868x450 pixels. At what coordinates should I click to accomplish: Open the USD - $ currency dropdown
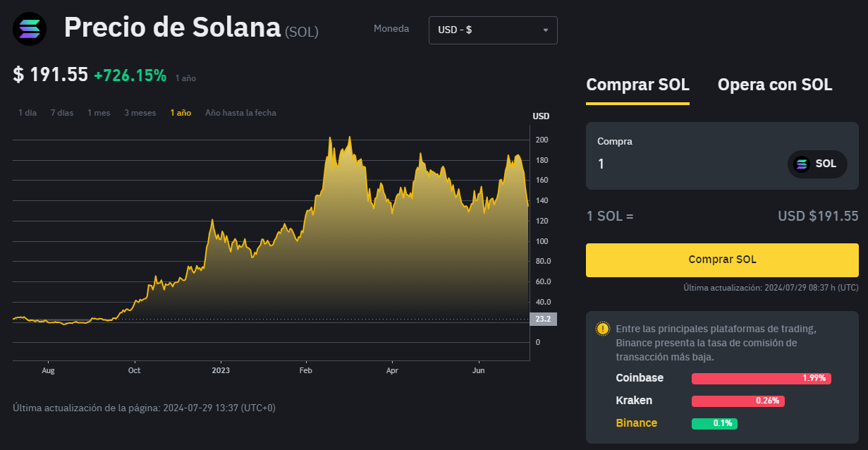coord(493,30)
